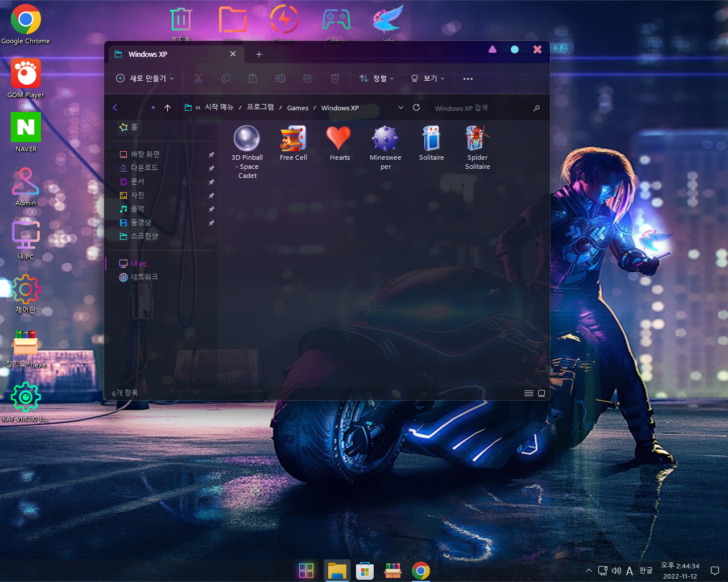Add a new tab with plus button
The height and width of the screenshot is (582, 728).
pyautogui.click(x=259, y=54)
